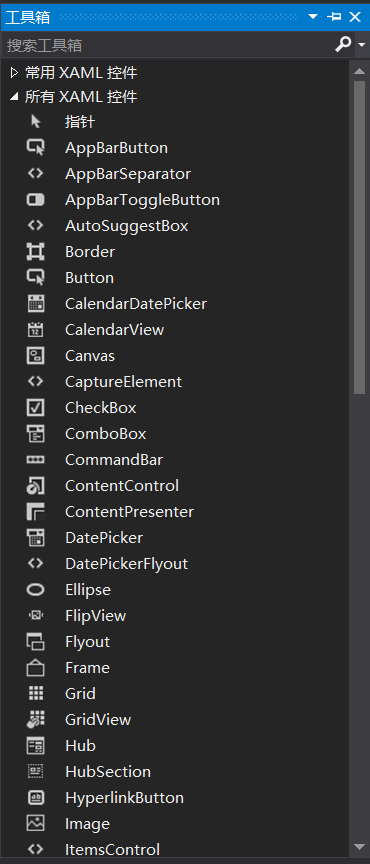Click the Grid control icon
370x864 pixels.
click(x=35, y=693)
